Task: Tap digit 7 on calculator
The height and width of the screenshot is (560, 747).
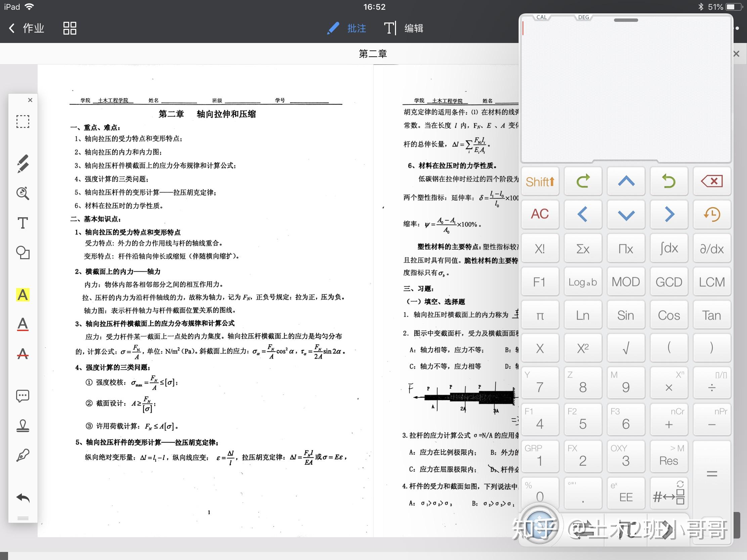Action: (540, 383)
